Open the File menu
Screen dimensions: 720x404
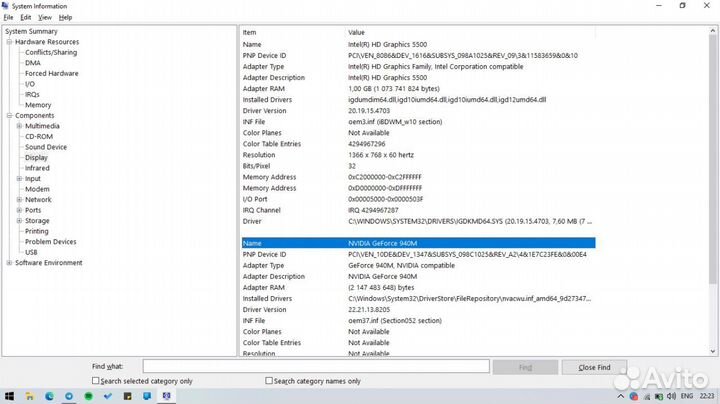tap(8, 17)
